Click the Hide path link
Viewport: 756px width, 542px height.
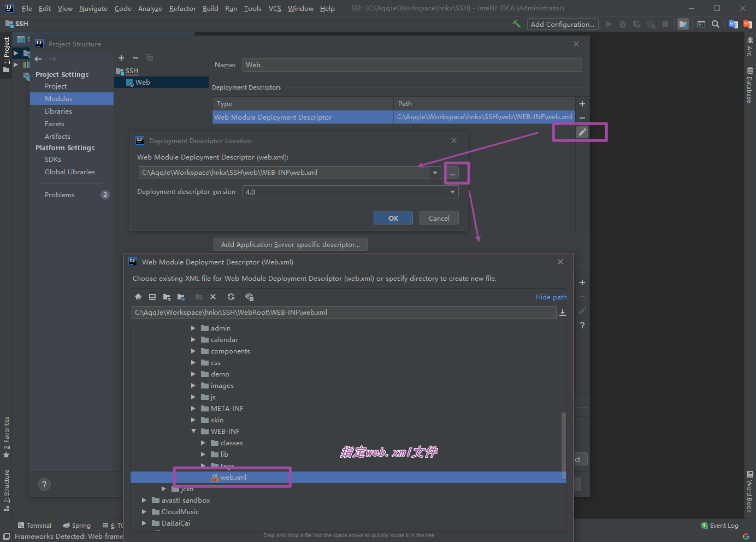pos(551,297)
